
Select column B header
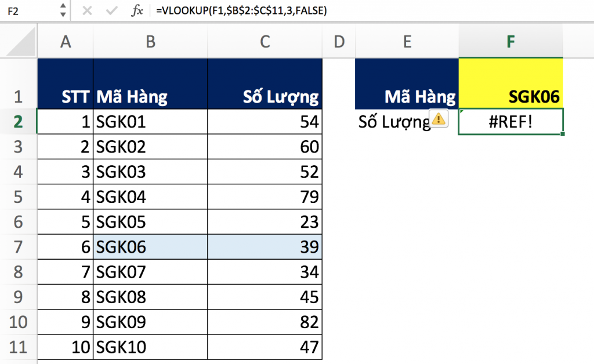[x=150, y=42]
